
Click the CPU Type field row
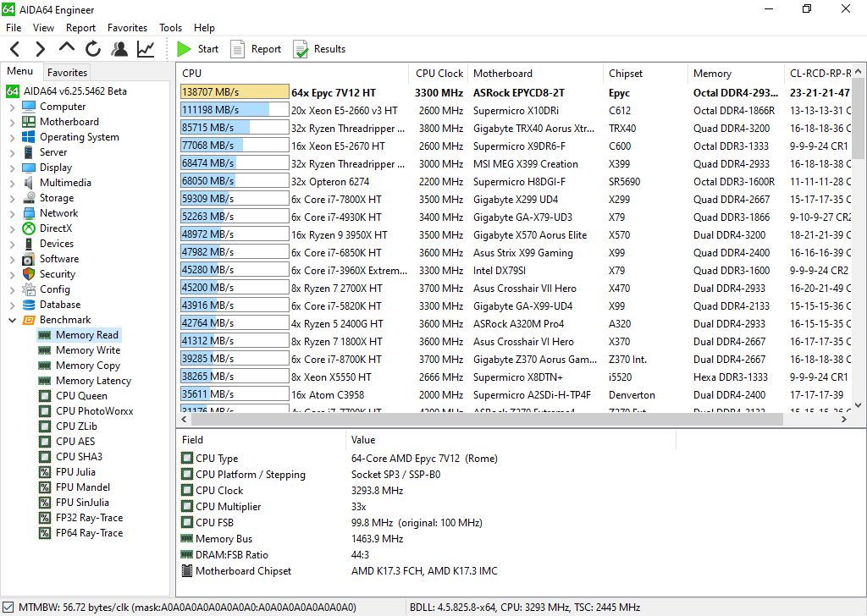click(426, 459)
